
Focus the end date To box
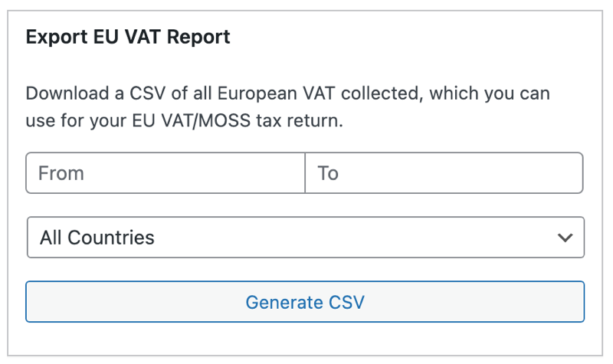coord(444,173)
